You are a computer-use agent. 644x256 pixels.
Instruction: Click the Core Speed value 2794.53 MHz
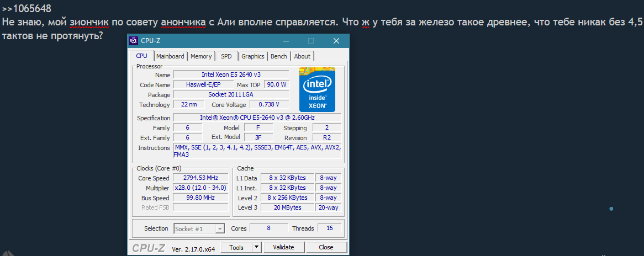[200, 178]
